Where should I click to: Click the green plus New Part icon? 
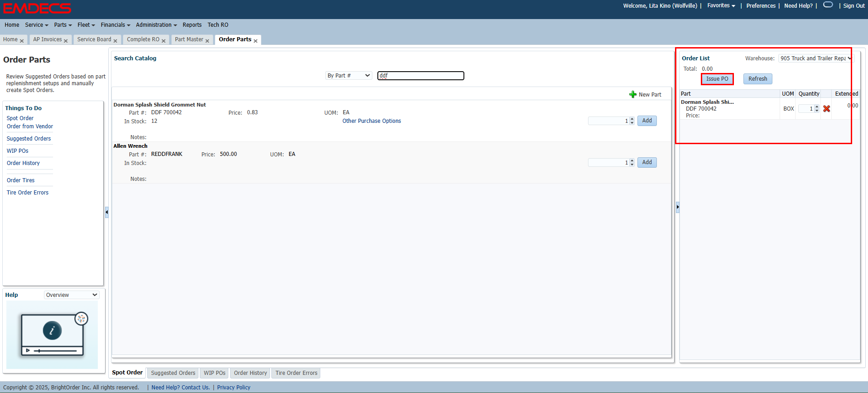click(x=633, y=94)
